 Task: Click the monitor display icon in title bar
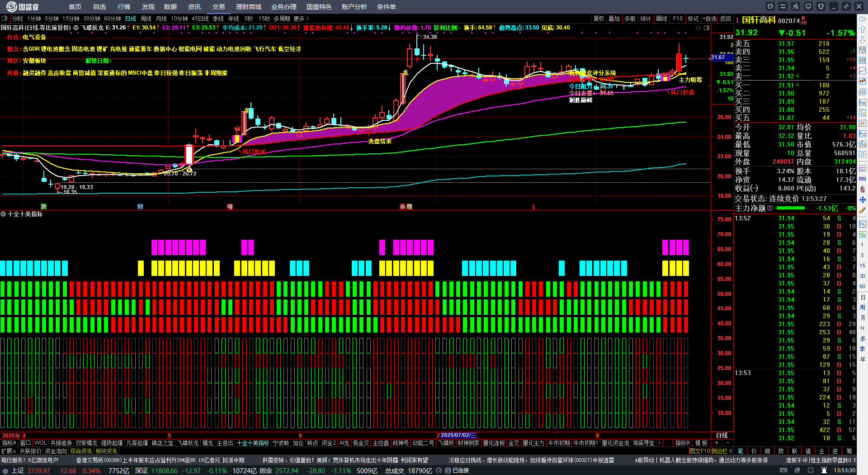coord(808,6)
